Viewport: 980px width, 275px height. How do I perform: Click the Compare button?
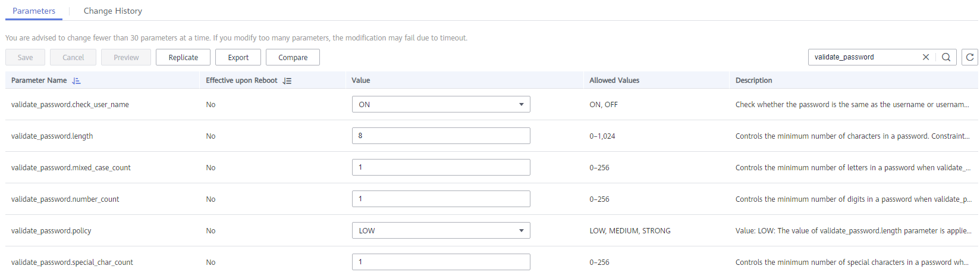point(293,57)
